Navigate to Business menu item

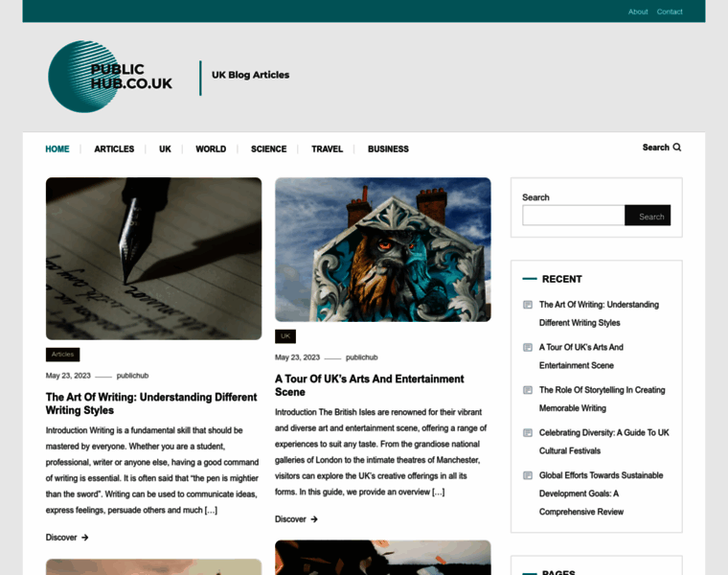pos(388,149)
